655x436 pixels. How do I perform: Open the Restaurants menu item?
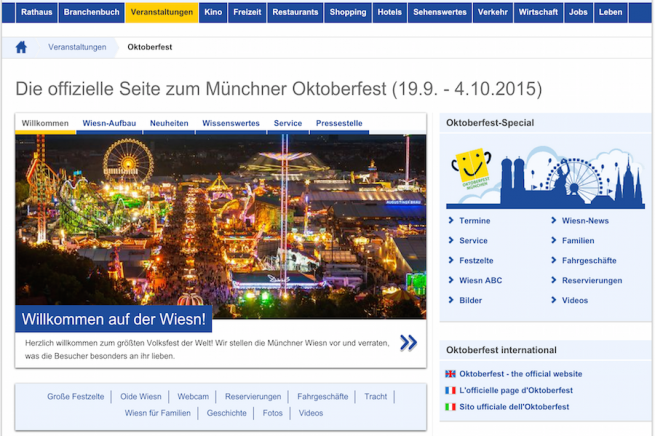point(295,12)
